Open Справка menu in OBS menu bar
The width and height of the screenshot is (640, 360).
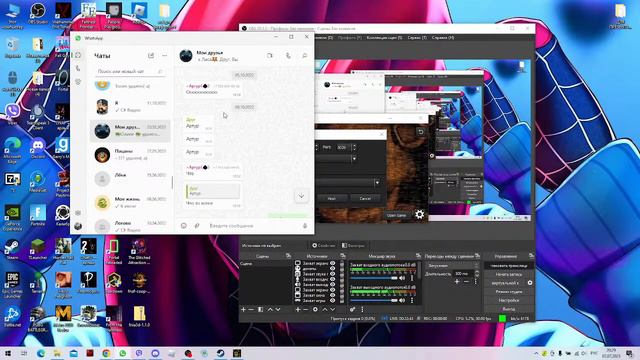tap(443, 38)
